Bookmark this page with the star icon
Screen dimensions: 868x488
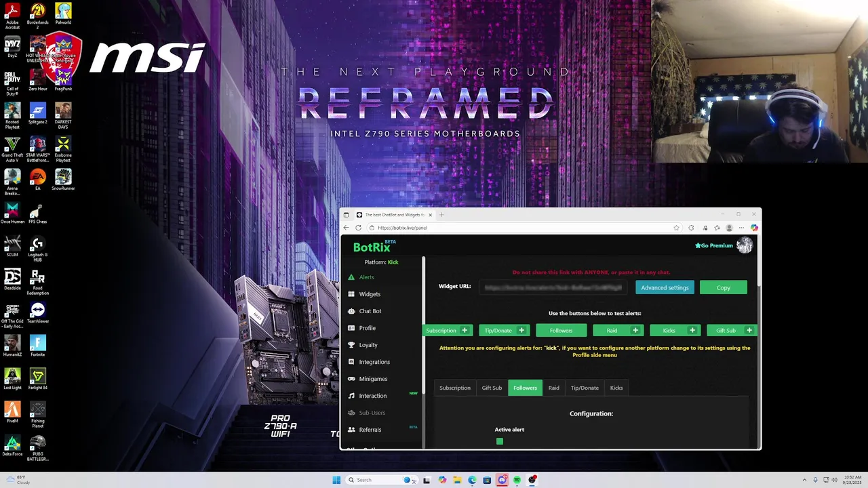click(x=676, y=228)
